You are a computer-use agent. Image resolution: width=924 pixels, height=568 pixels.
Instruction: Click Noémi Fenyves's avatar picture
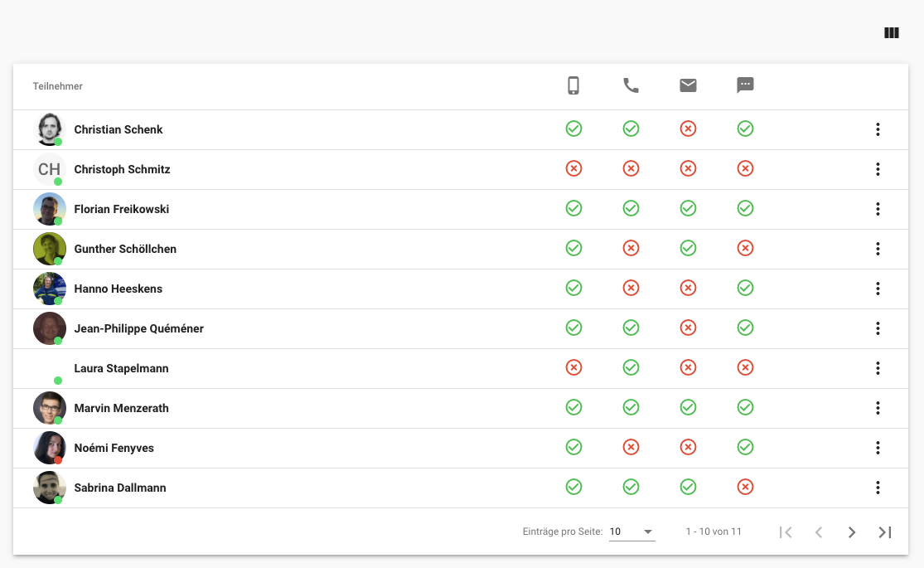tap(49, 448)
